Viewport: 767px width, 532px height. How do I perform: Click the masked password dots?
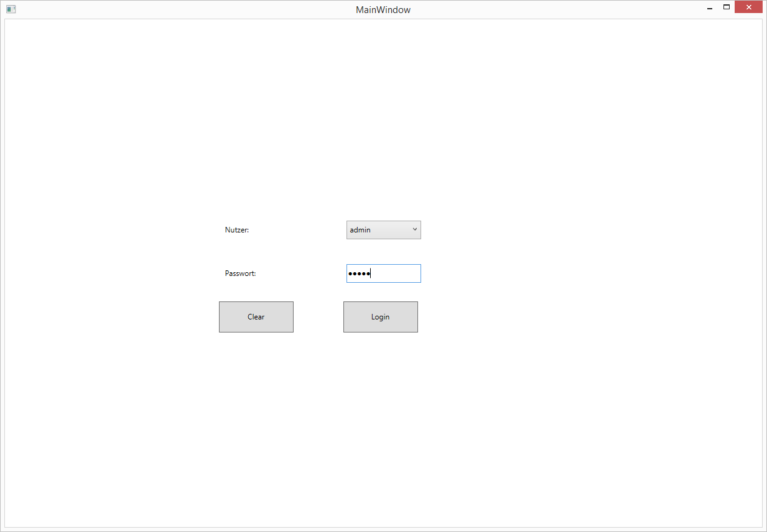pos(359,273)
